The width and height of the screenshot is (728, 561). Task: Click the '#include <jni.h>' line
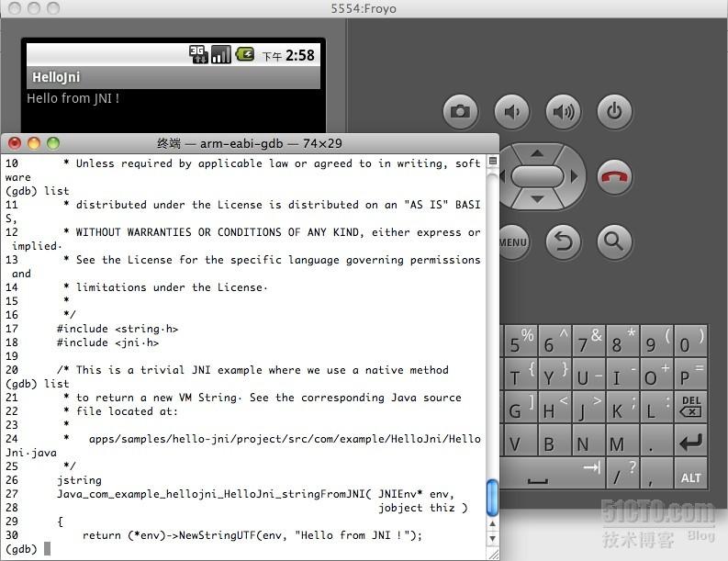107,342
